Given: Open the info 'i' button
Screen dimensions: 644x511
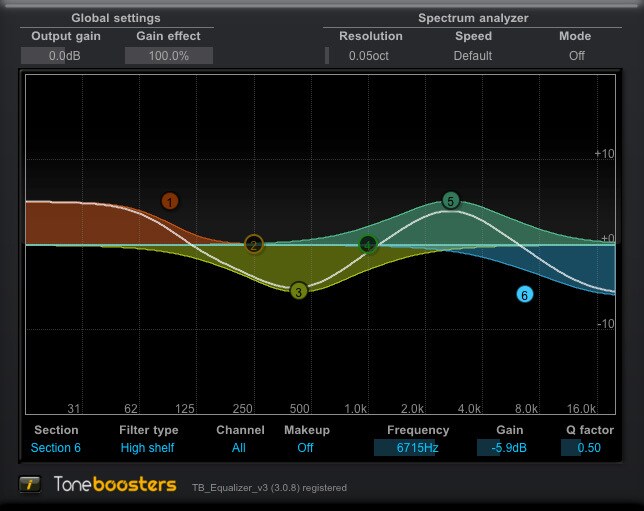Looking at the screenshot, I should click(30, 484).
